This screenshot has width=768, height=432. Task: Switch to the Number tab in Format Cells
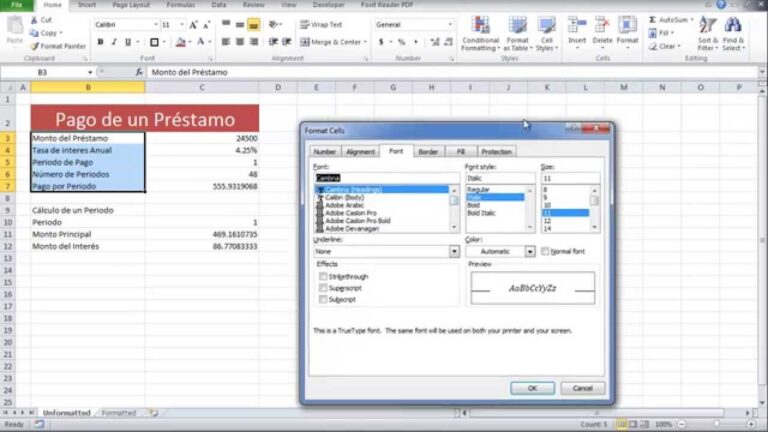325,152
